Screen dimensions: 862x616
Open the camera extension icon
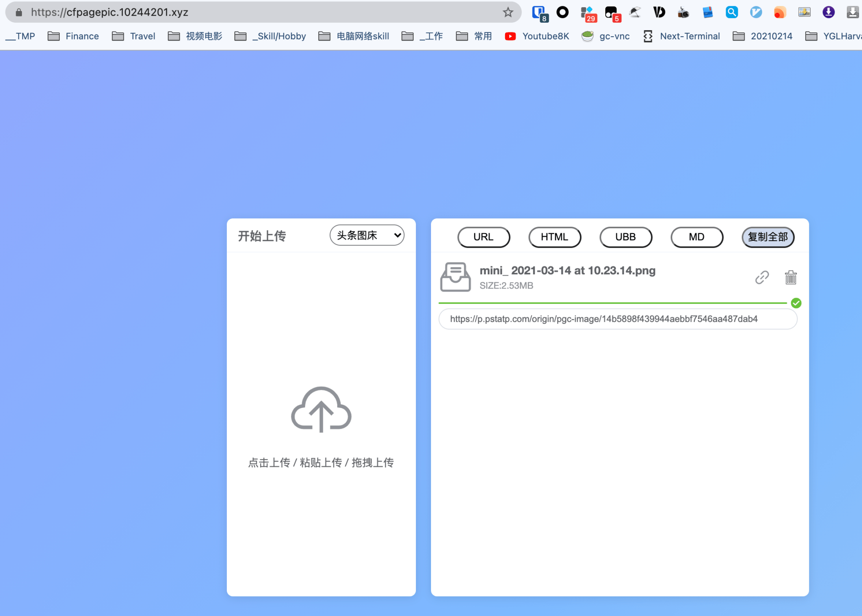tap(683, 12)
